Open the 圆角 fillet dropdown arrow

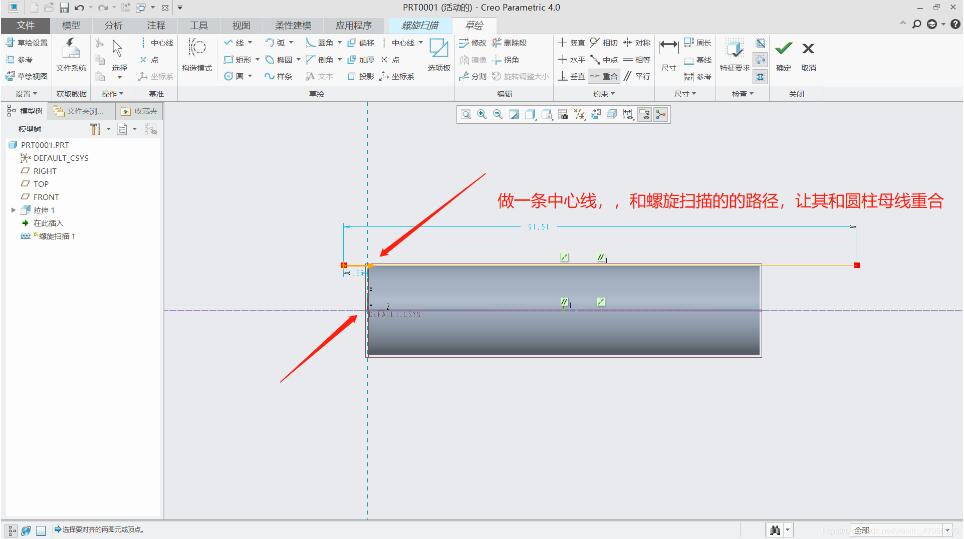[x=339, y=42]
